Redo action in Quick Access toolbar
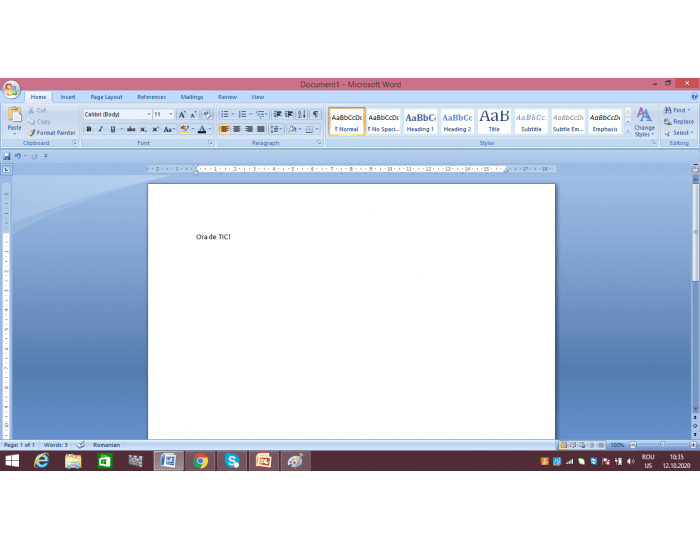The height and width of the screenshot is (550, 700). pos(34,156)
